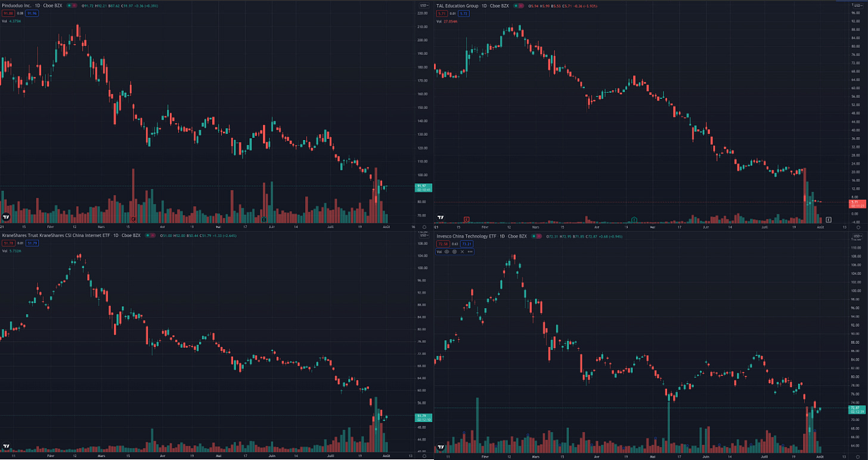
Task: Click market status indicator on Invesco chart
Action: tap(537, 236)
